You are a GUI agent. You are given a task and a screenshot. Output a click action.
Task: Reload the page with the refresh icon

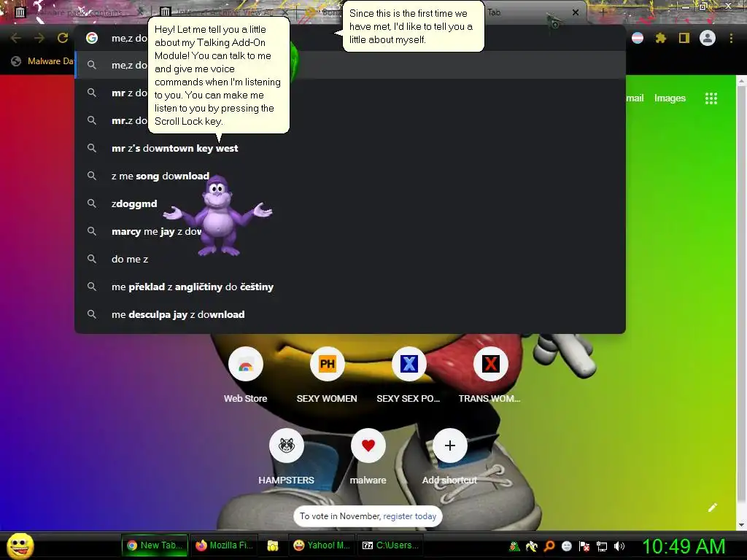coord(63,38)
